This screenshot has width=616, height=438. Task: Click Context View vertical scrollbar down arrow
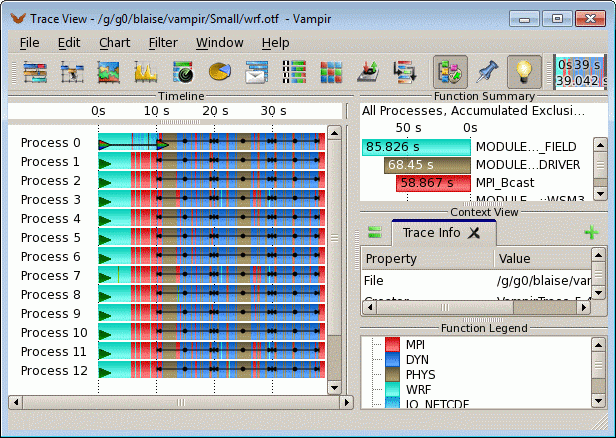598,293
